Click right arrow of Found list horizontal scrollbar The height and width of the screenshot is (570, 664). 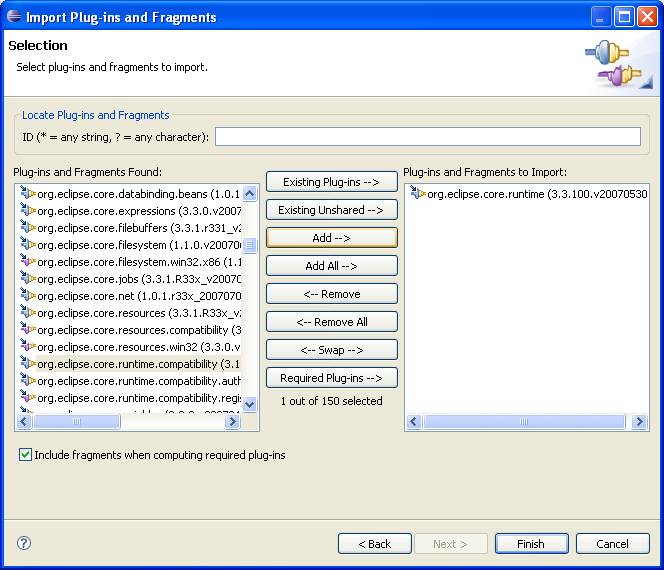[232, 421]
